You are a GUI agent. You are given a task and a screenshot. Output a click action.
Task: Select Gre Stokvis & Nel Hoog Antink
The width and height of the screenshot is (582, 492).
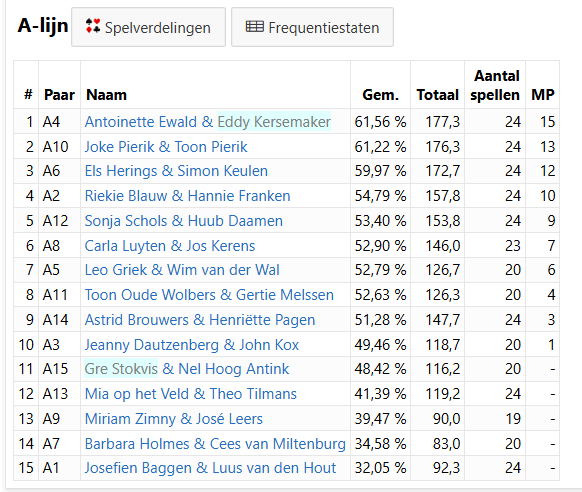coord(187,369)
